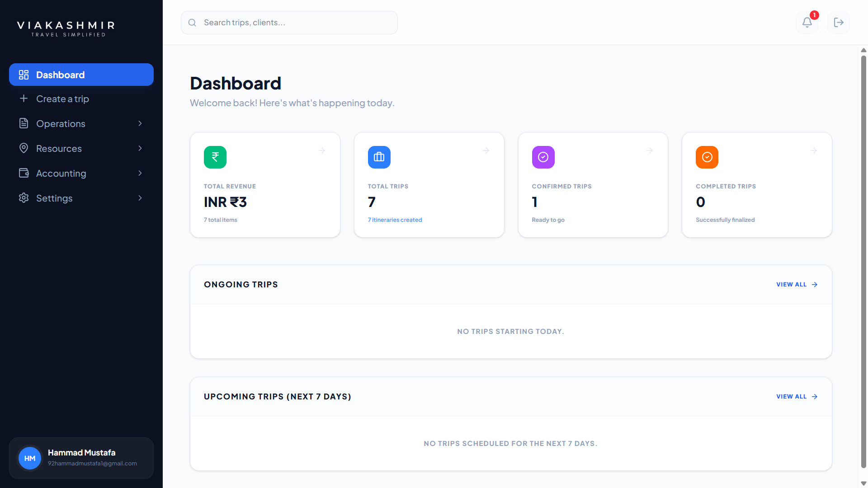Focus the Search trips, clients field
This screenshot has width=868, height=488.
coord(289,23)
